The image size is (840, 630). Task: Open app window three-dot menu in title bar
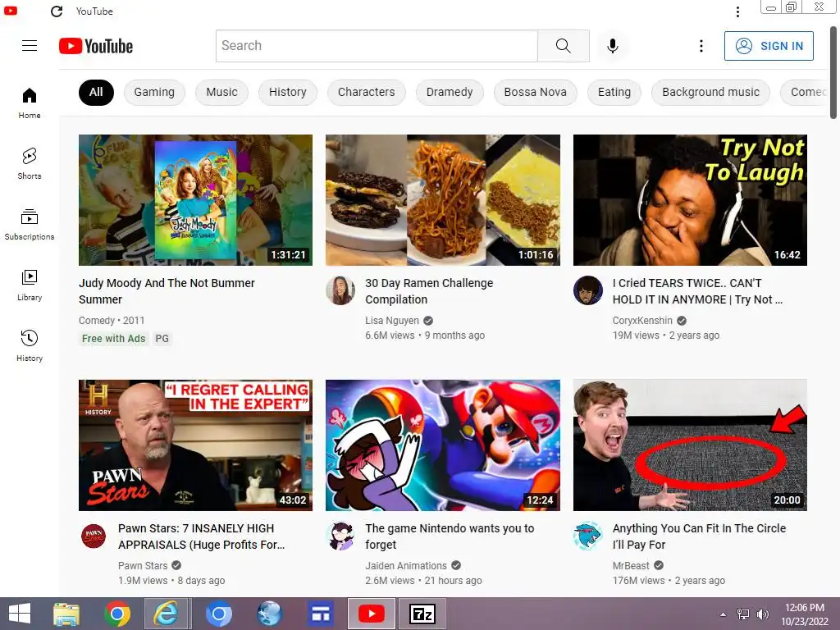[x=737, y=11]
